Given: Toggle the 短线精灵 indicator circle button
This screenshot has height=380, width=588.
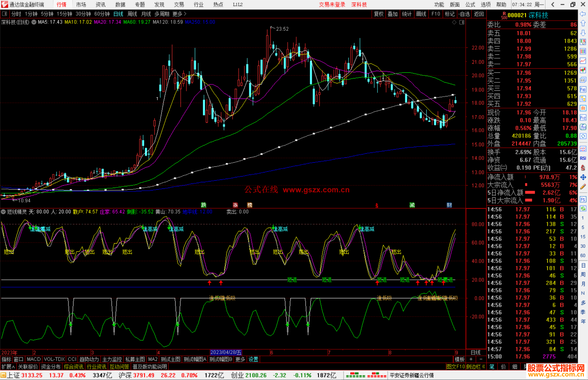Looking at the screenshot, I should point(3,212).
